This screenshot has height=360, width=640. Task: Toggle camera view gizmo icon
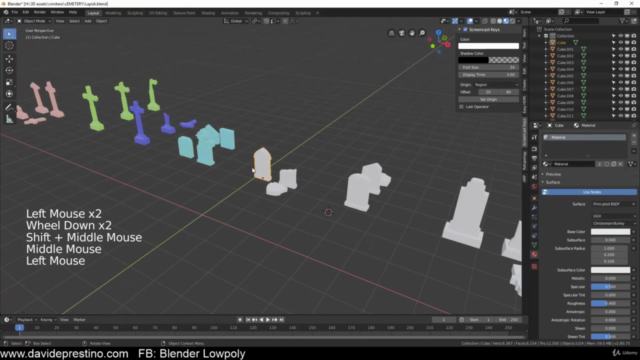(402, 33)
